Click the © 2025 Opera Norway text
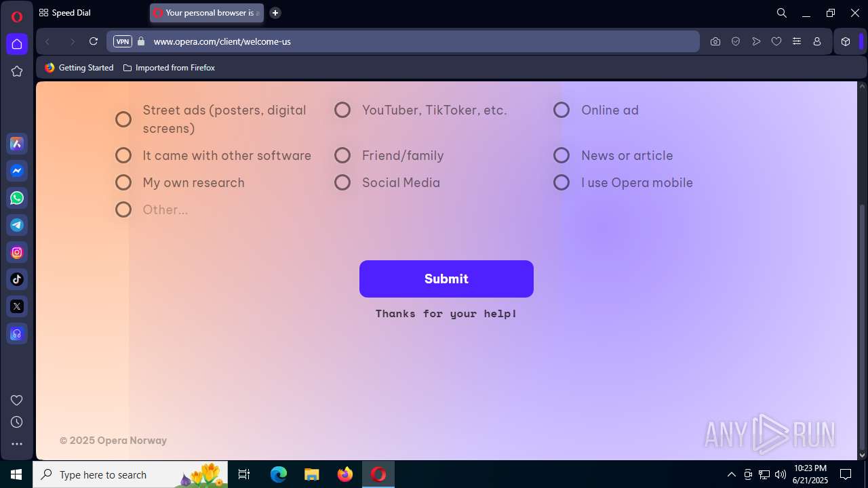 coord(113,441)
